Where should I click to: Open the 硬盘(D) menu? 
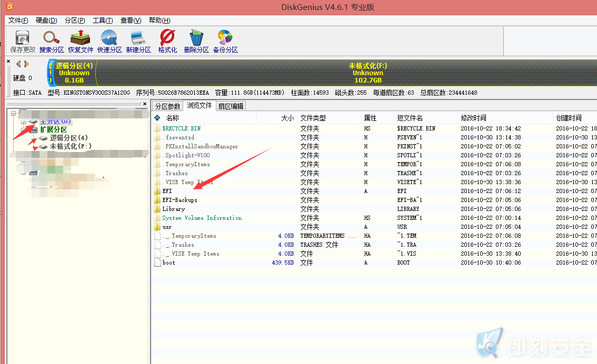[x=46, y=20]
